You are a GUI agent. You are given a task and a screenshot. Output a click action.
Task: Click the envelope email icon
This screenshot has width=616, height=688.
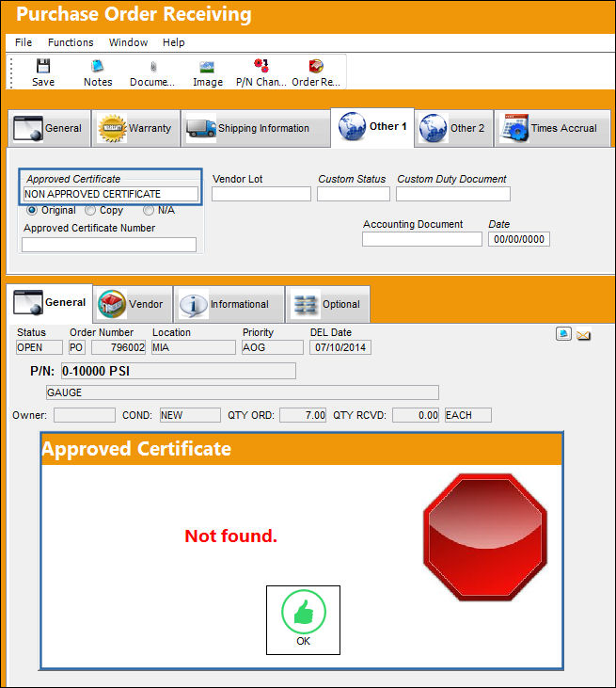[x=583, y=335]
